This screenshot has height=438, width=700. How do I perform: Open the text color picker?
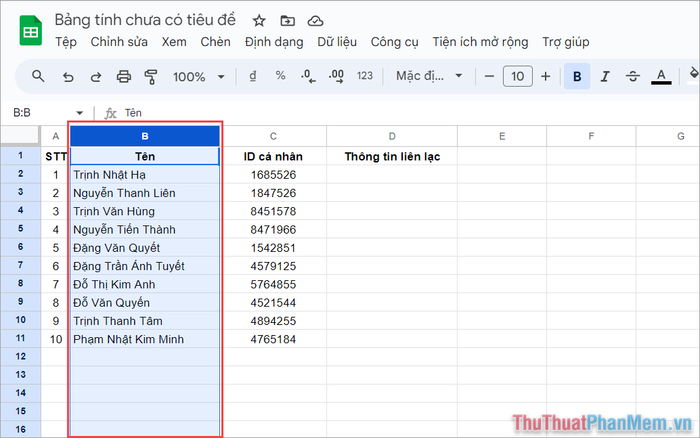coord(661,76)
